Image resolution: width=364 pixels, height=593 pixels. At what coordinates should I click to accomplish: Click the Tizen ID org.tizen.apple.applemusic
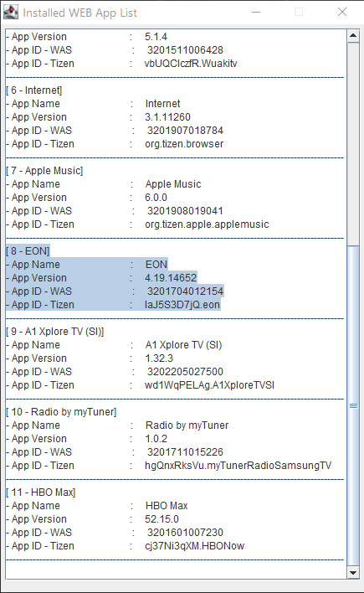[207, 224]
